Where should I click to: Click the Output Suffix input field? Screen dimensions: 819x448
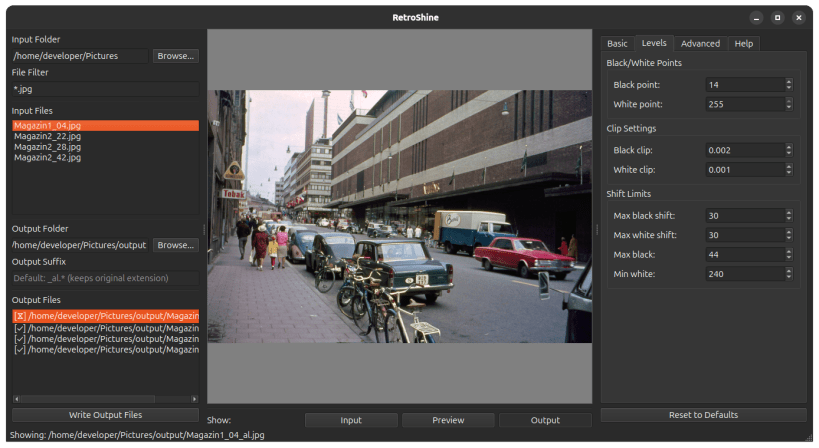coord(104,278)
